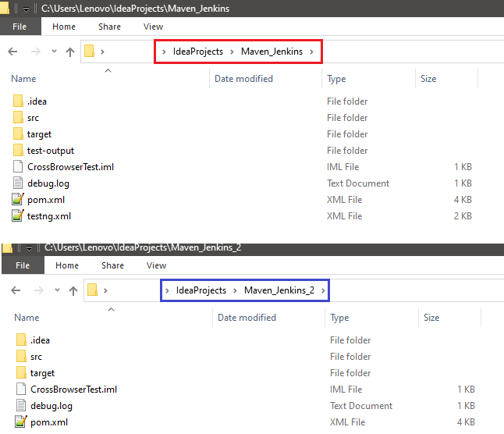Select CrossBrowserTest.iml name in Maven_Jenkins_2 window
Image resolution: width=504 pixels, height=434 pixels.
pyautogui.click(x=73, y=390)
